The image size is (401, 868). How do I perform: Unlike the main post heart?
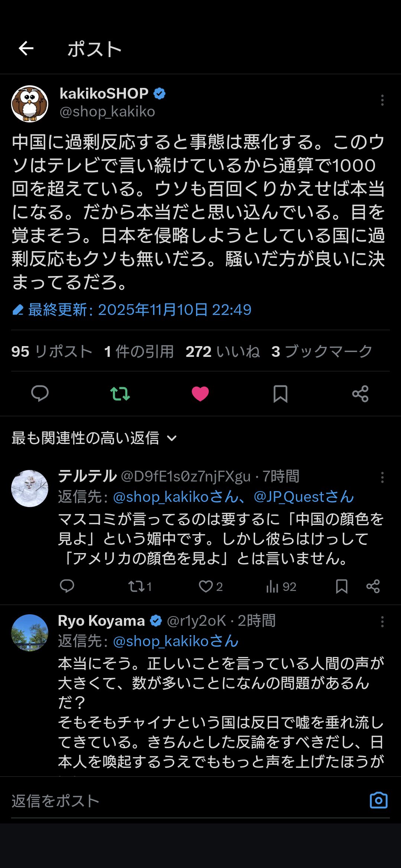[200, 394]
